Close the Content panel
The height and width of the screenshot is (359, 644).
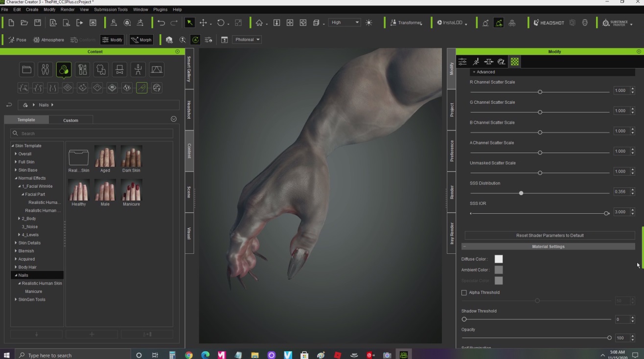pyautogui.click(x=177, y=51)
